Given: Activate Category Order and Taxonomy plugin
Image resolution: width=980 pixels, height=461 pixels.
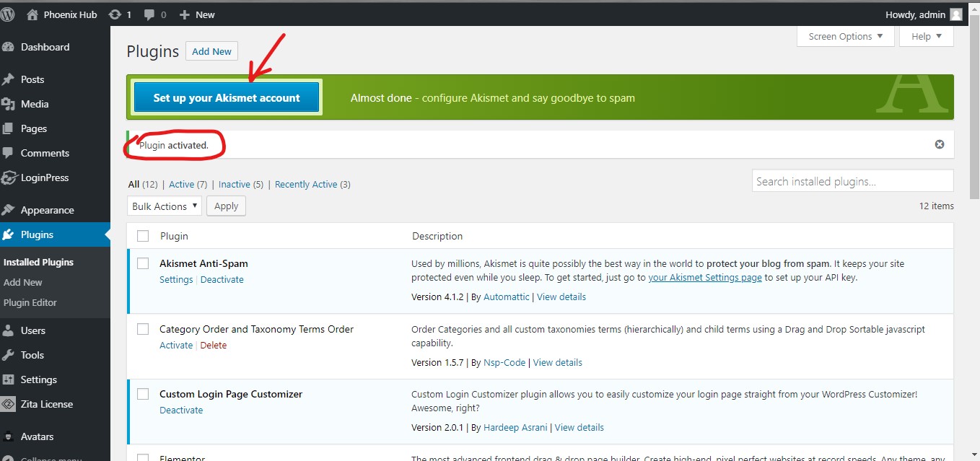Looking at the screenshot, I should point(176,345).
